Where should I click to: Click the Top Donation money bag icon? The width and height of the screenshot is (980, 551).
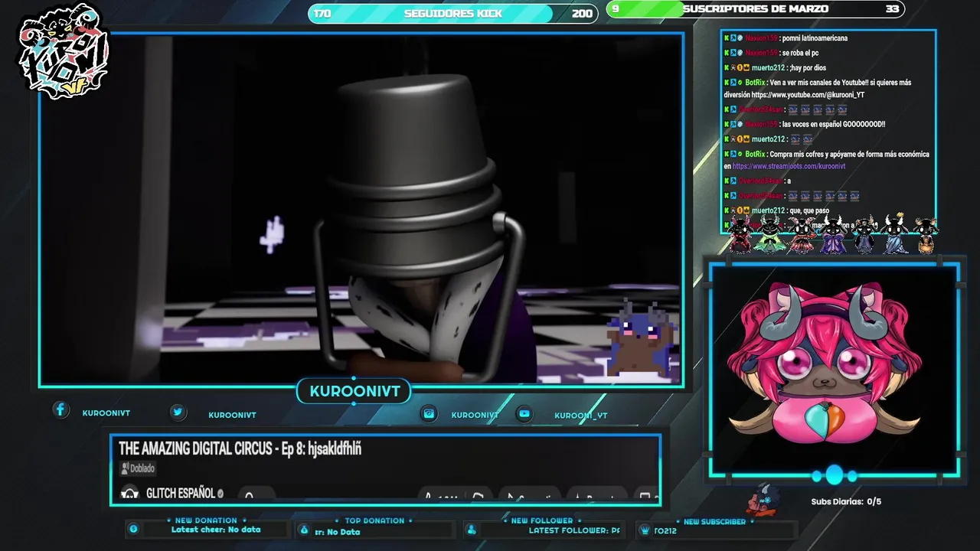pyautogui.click(x=304, y=530)
